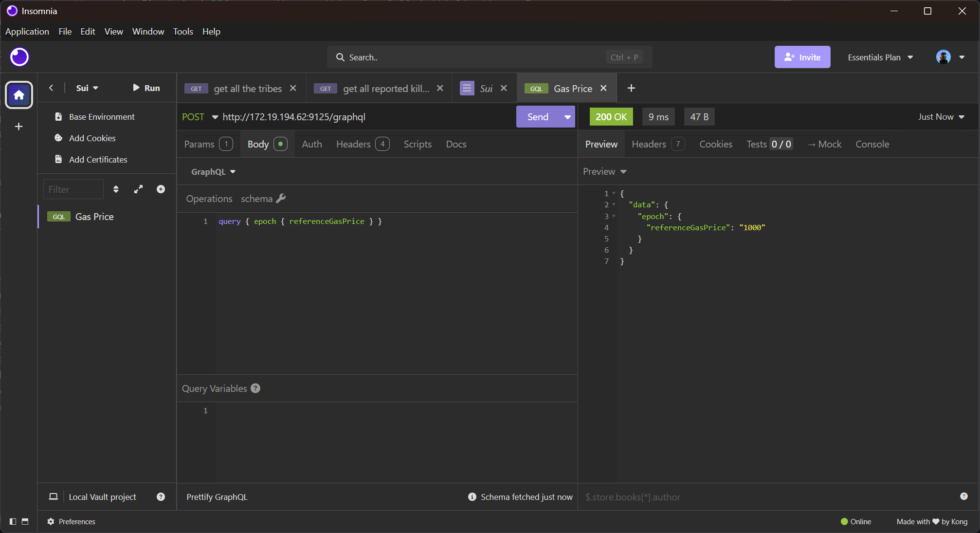Click the search magnifier in the top bar
The height and width of the screenshot is (533, 980).
pyautogui.click(x=341, y=57)
